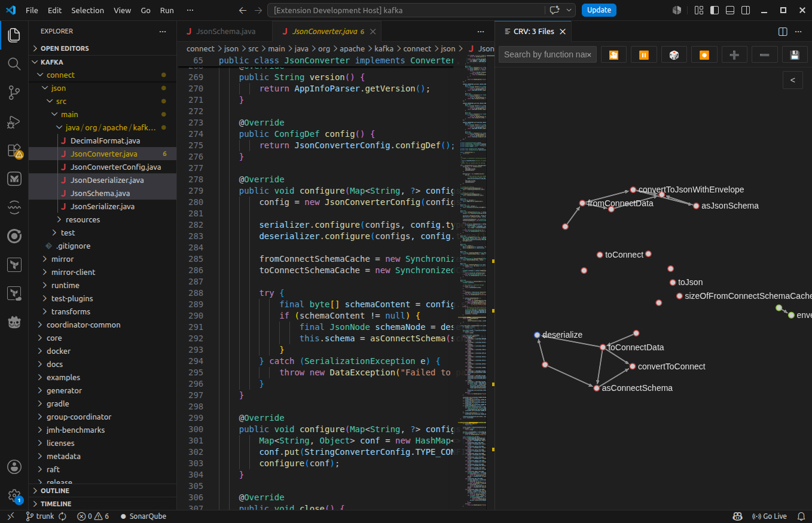812x523 pixels.
Task: Open the Search view in the activity bar
Action: [x=14, y=64]
